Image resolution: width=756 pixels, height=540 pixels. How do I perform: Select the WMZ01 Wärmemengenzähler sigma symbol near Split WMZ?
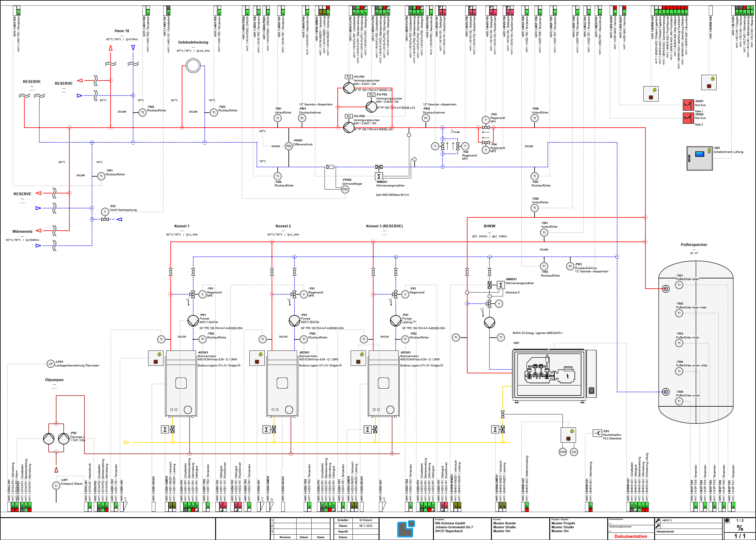coord(379,176)
